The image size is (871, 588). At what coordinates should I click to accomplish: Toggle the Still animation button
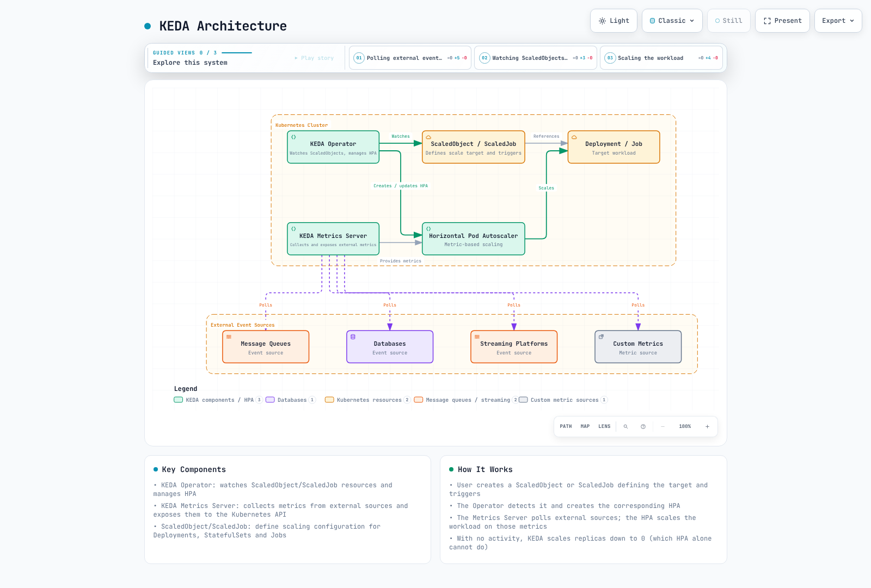[x=728, y=21]
